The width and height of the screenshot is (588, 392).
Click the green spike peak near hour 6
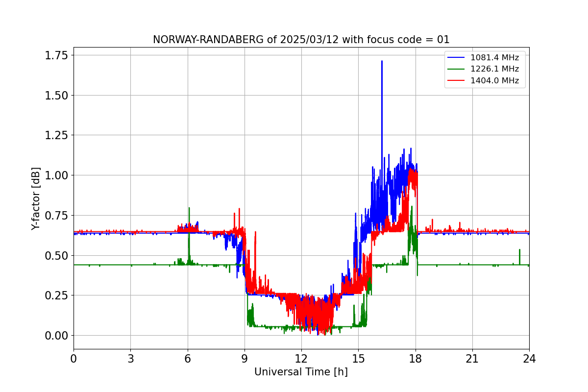pyautogui.click(x=189, y=208)
